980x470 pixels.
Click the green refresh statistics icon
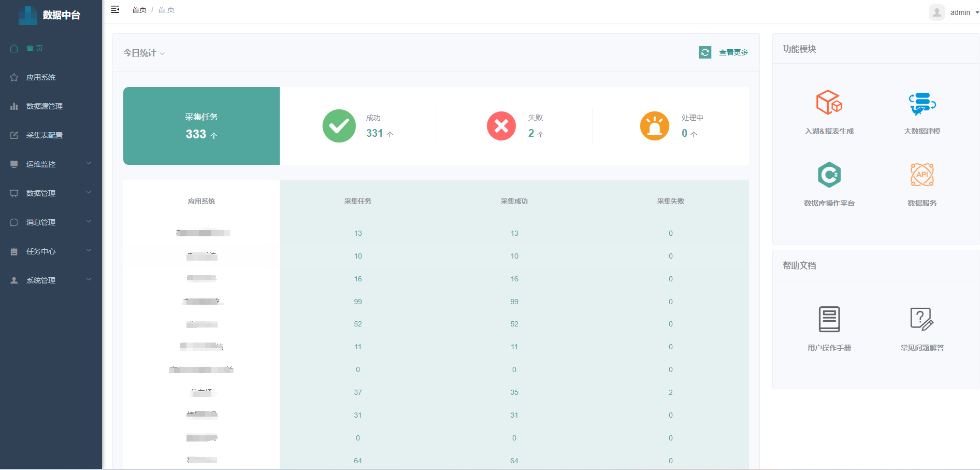(704, 52)
